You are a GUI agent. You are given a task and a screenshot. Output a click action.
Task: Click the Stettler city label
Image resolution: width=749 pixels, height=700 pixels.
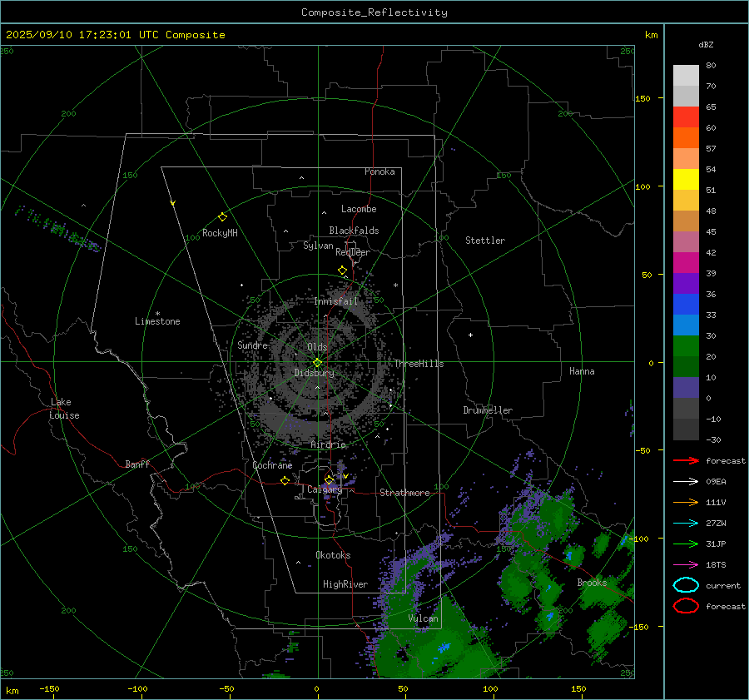click(x=485, y=241)
